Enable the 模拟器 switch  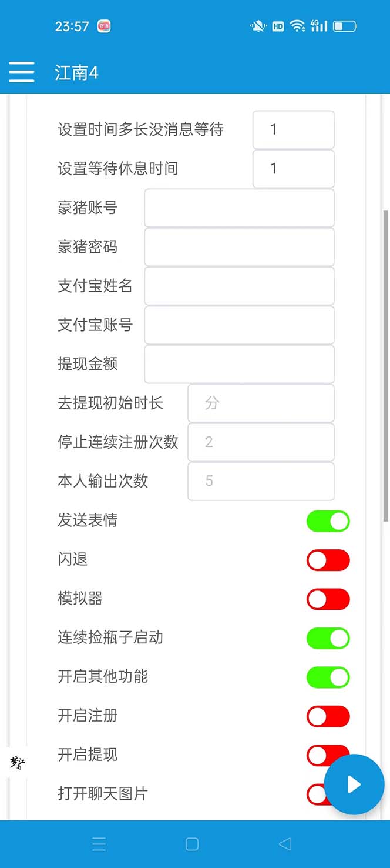pyautogui.click(x=328, y=599)
